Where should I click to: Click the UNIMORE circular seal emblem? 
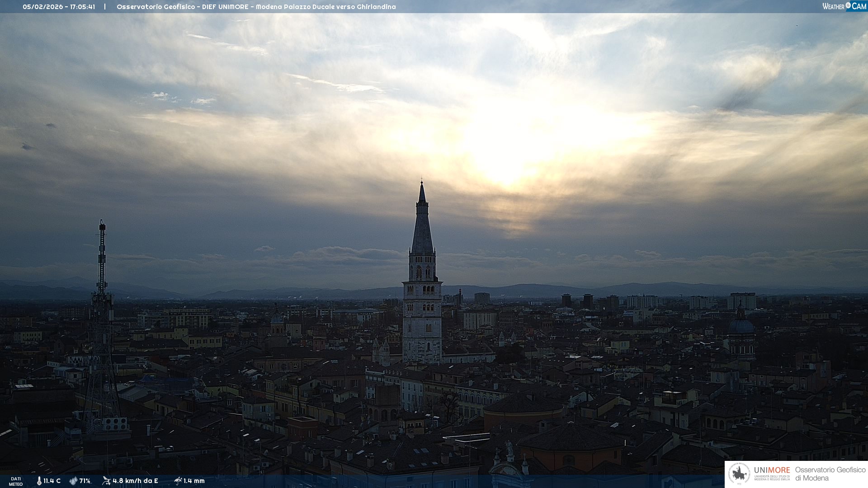point(739,474)
